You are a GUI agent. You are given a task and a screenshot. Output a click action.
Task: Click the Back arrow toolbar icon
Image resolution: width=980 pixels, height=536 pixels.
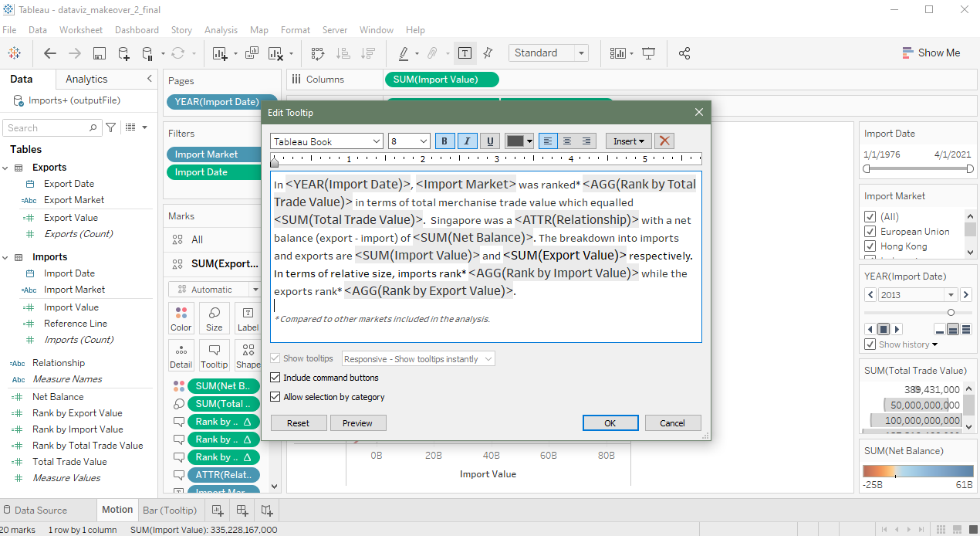point(50,53)
